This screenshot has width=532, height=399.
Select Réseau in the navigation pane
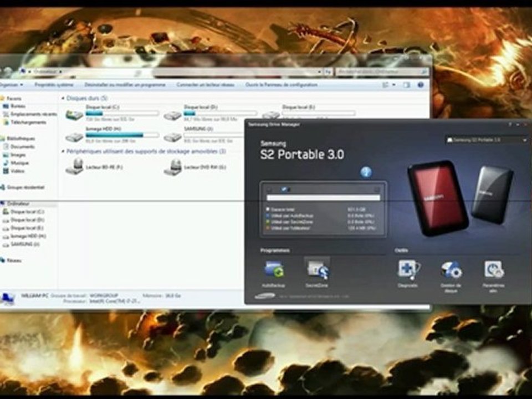click(x=11, y=260)
